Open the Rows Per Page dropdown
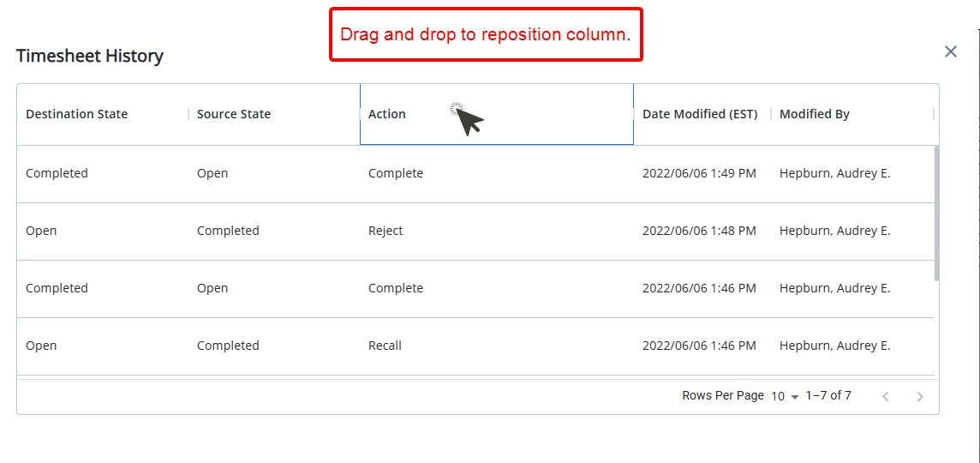The height and width of the screenshot is (463, 980). [x=785, y=396]
